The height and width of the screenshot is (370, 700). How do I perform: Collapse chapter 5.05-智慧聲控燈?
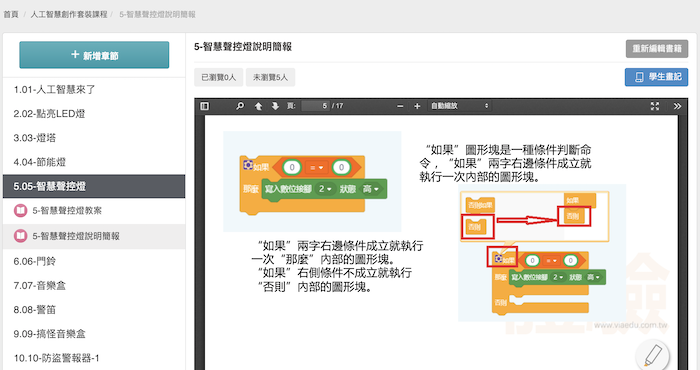pos(94,186)
